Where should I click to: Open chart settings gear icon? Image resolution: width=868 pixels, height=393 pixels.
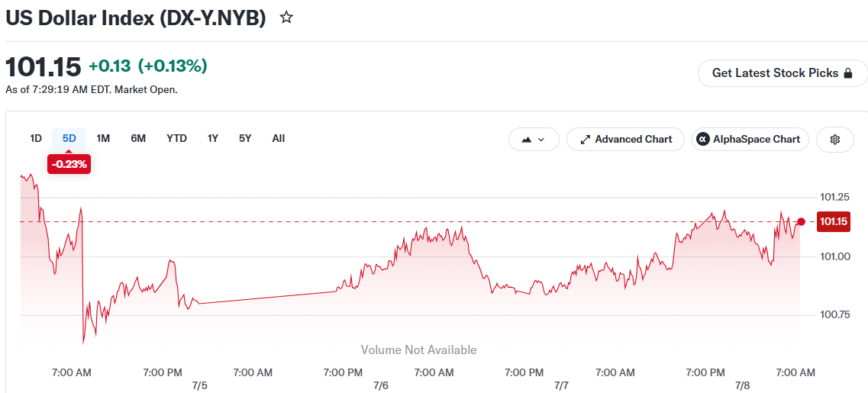point(834,140)
